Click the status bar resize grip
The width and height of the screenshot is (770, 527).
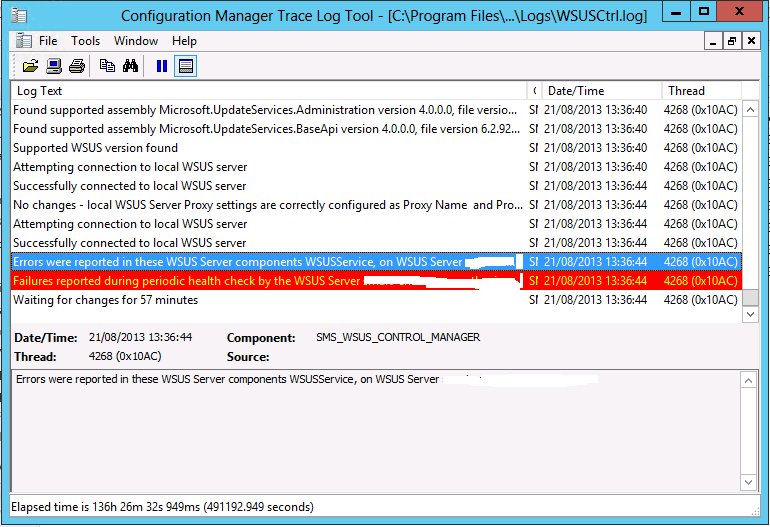click(755, 511)
